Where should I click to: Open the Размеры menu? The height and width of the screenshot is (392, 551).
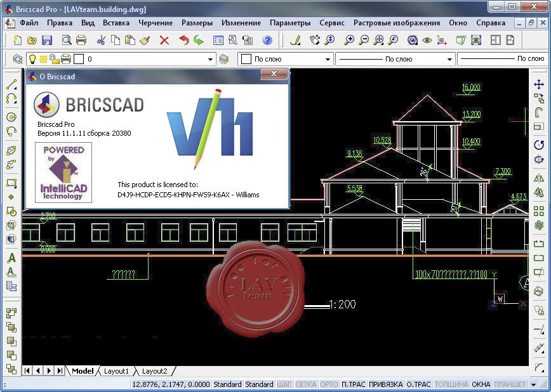point(197,23)
